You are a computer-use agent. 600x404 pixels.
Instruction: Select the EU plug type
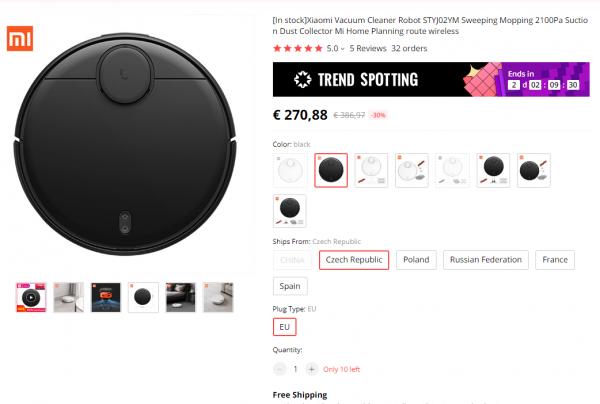click(284, 327)
